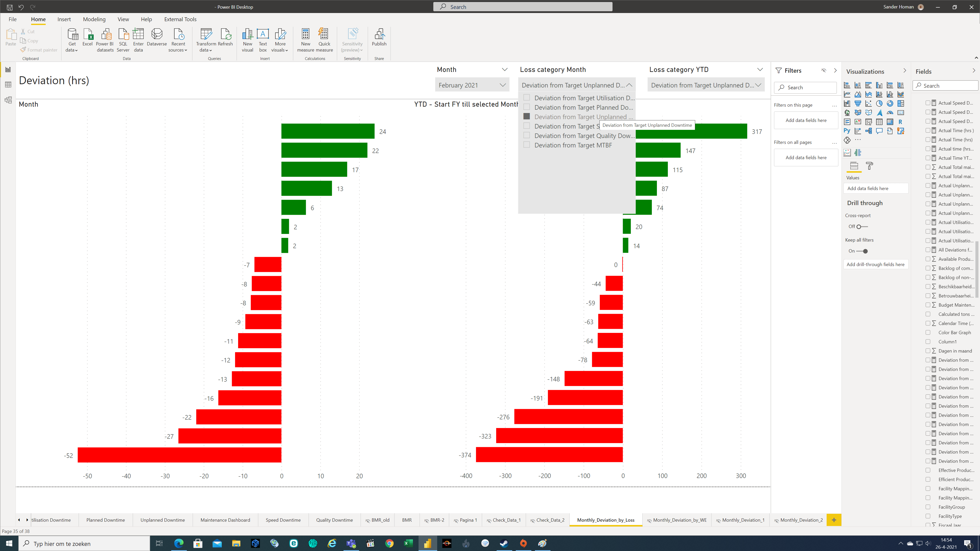Screen dimensions: 980x551
Task: Save the report with the disk icon
Action: pos(9,7)
